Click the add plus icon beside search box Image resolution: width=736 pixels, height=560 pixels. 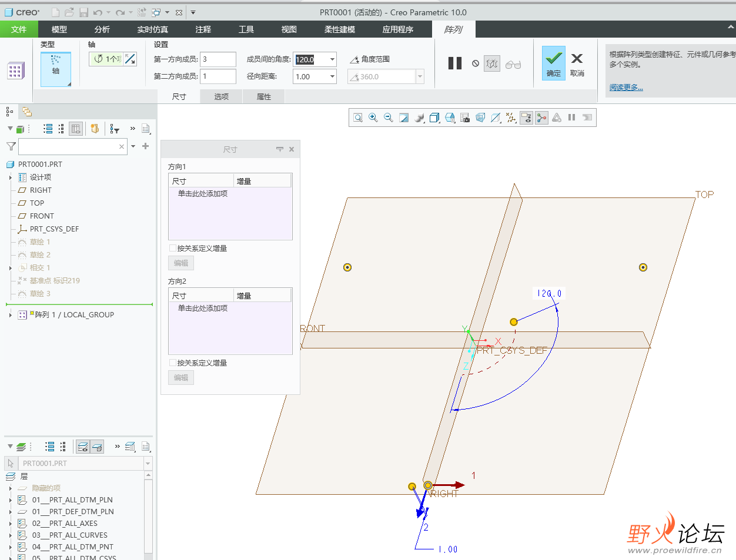tap(146, 146)
